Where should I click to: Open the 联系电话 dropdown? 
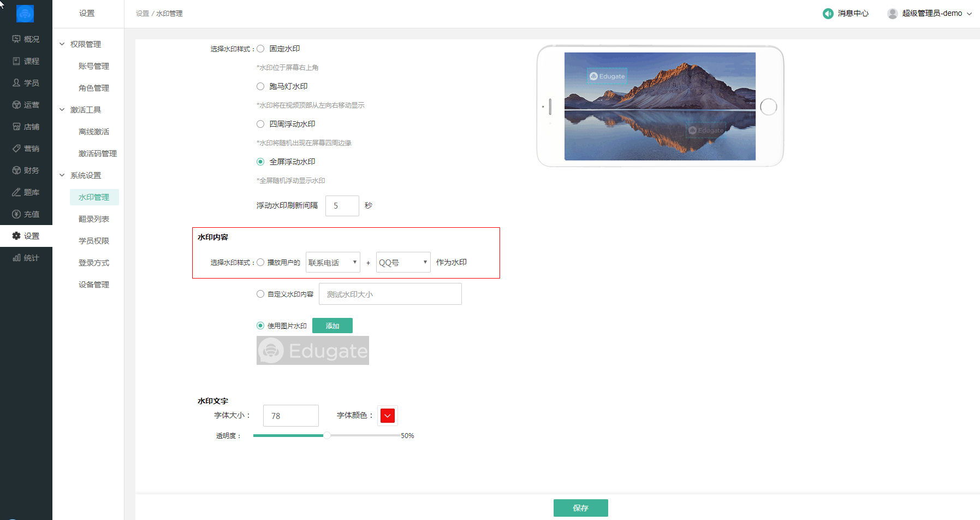[x=332, y=263]
